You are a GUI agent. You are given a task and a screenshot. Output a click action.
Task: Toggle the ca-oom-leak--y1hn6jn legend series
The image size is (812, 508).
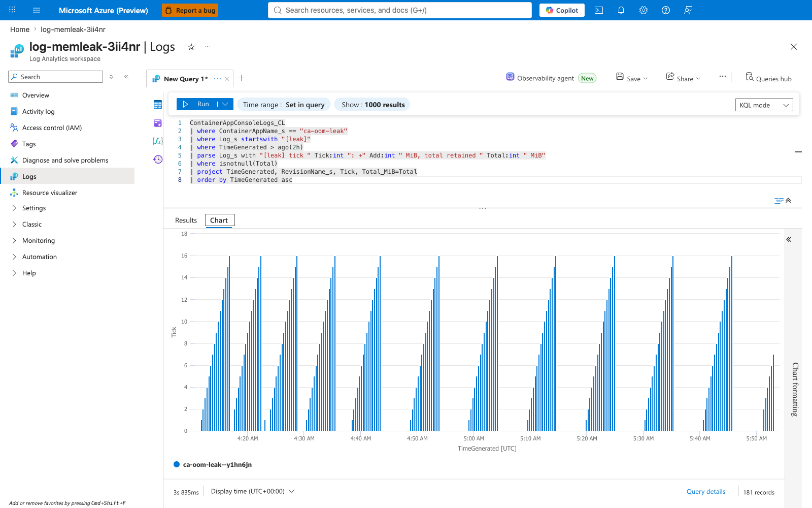click(213, 465)
